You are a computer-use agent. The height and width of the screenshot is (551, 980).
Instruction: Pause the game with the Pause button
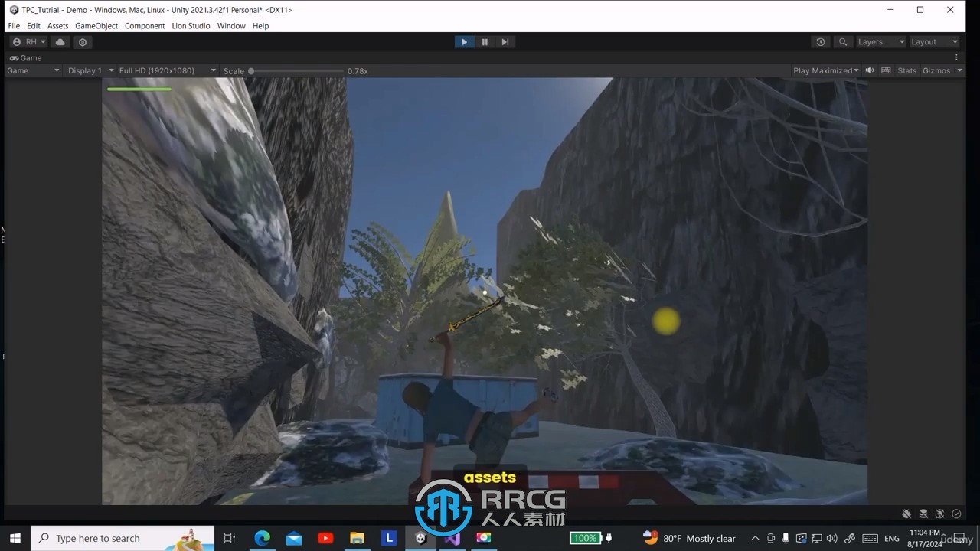tap(485, 42)
